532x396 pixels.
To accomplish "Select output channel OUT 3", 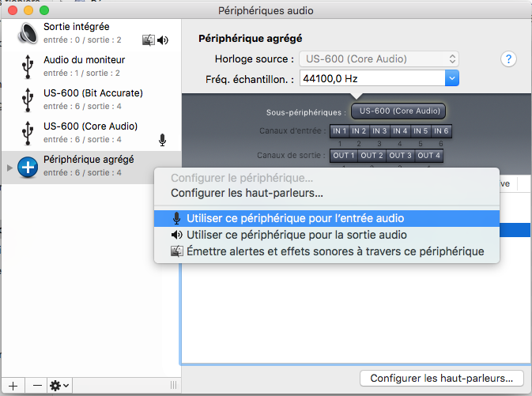I will (400, 156).
